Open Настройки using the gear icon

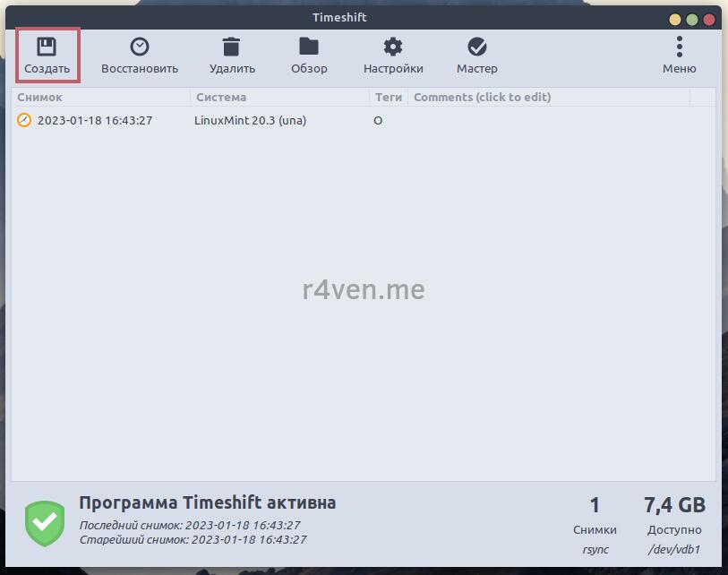click(393, 47)
